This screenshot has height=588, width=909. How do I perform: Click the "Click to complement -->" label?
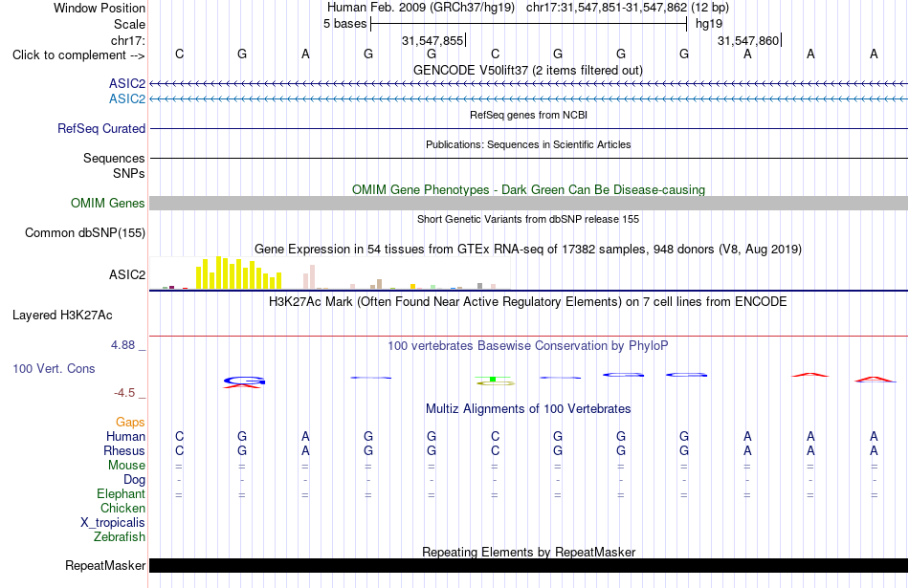pyautogui.click(x=78, y=55)
